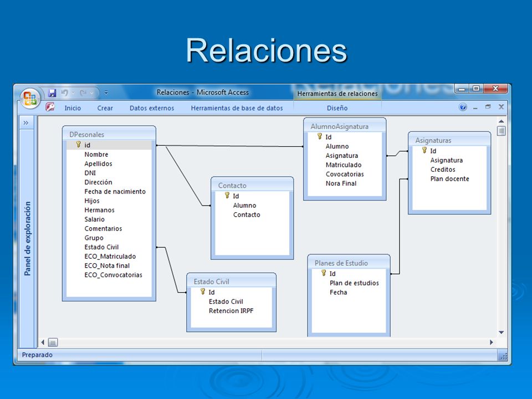532x399 pixels.
Task: Open the Crear ribbon tab
Action: click(105, 108)
